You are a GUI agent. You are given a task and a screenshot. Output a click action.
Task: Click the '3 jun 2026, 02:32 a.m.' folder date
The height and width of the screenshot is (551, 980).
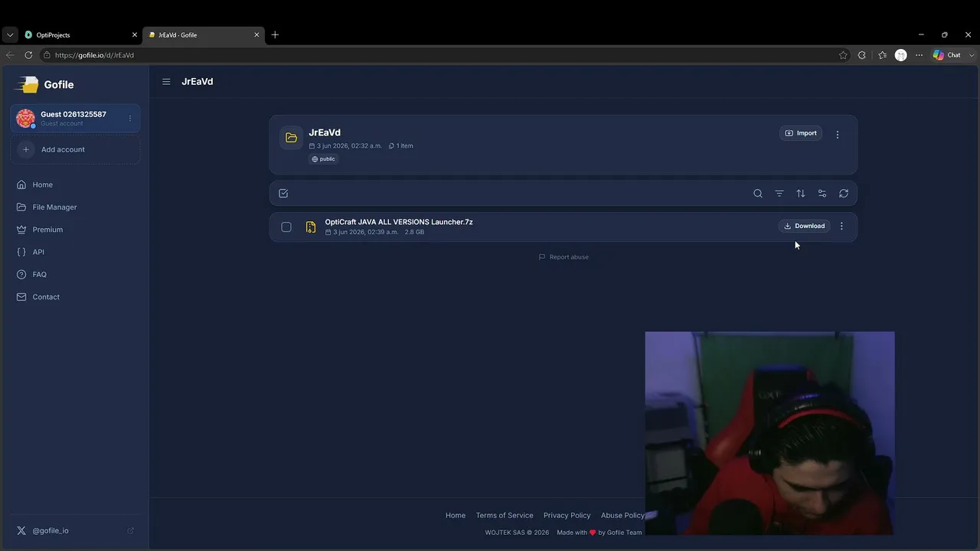349,145
